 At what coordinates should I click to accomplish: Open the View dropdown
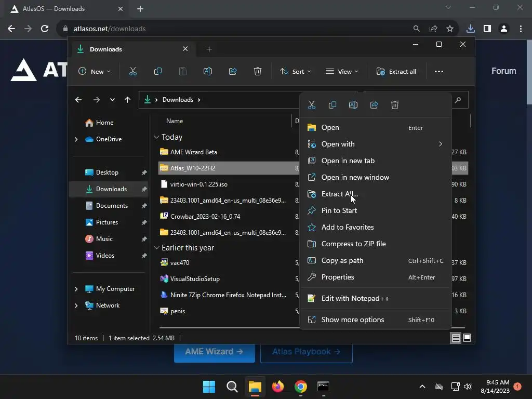pos(342,72)
